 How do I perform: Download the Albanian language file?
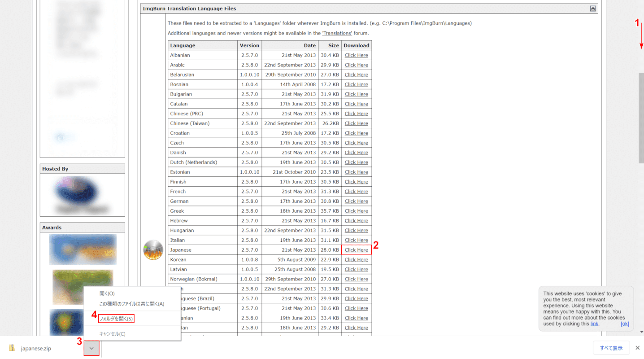357,55
